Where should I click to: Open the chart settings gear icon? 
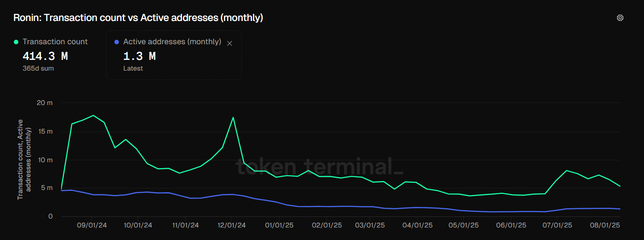620,18
